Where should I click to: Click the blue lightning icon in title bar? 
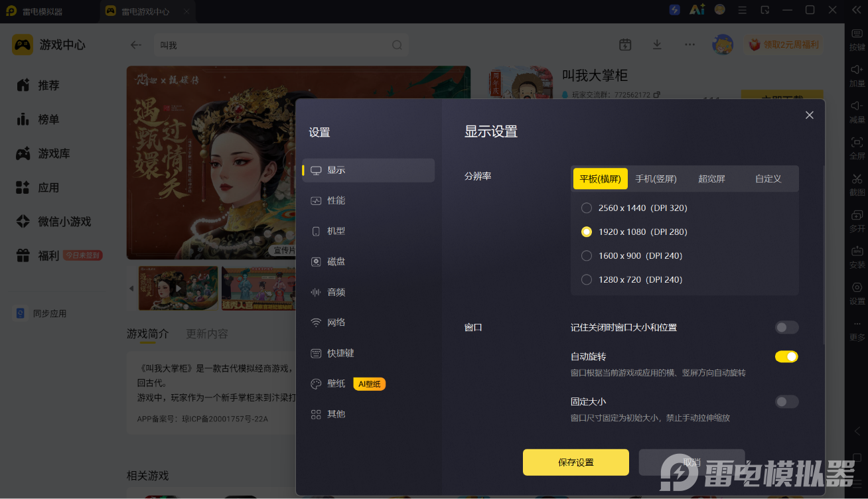[x=675, y=10]
